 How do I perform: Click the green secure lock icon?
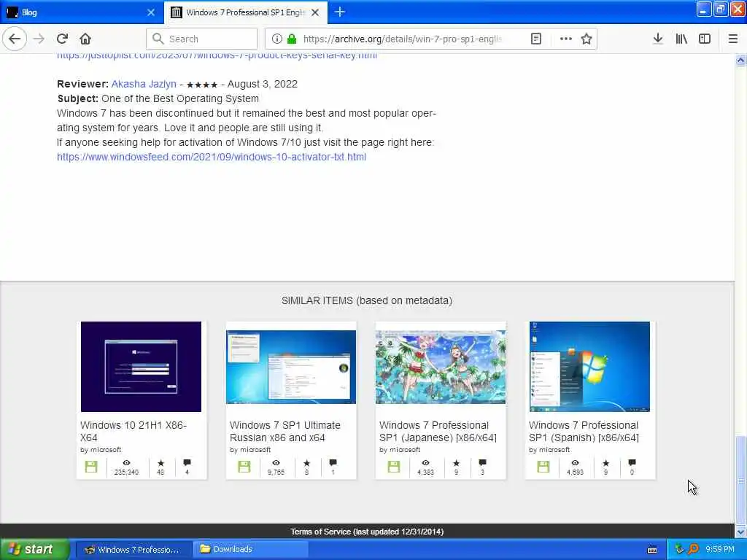click(292, 39)
